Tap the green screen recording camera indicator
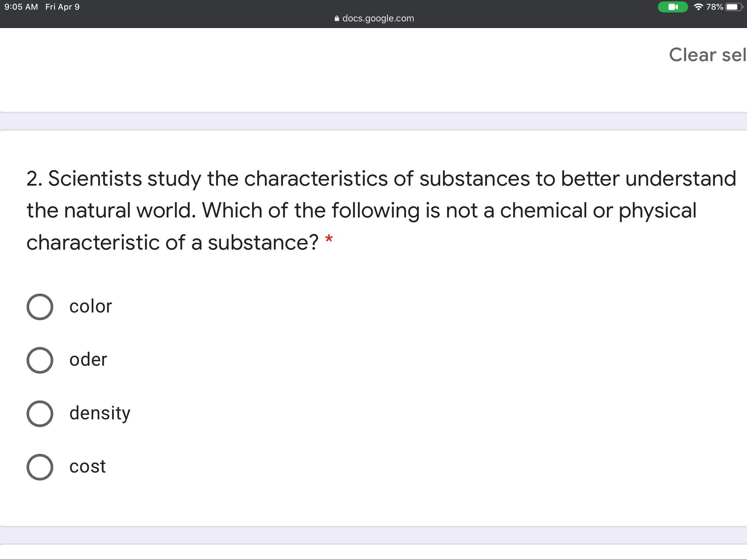 coord(672,7)
